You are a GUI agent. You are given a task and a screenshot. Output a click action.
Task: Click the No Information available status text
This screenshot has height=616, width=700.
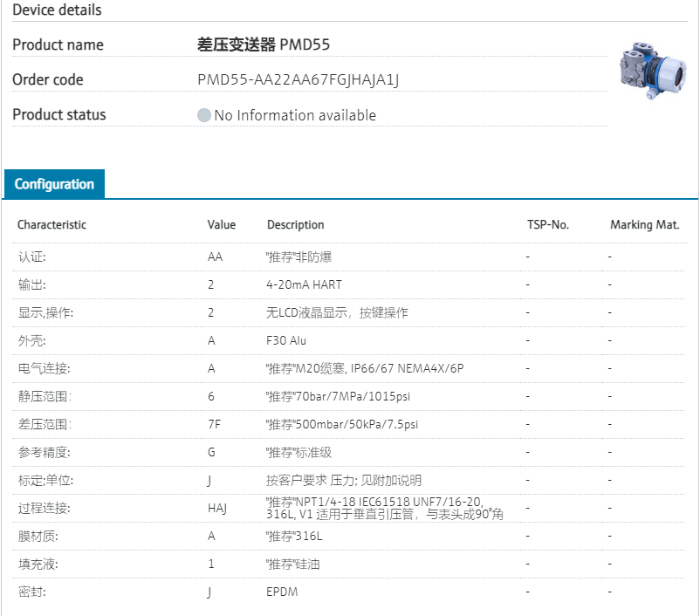[x=295, y=115]
